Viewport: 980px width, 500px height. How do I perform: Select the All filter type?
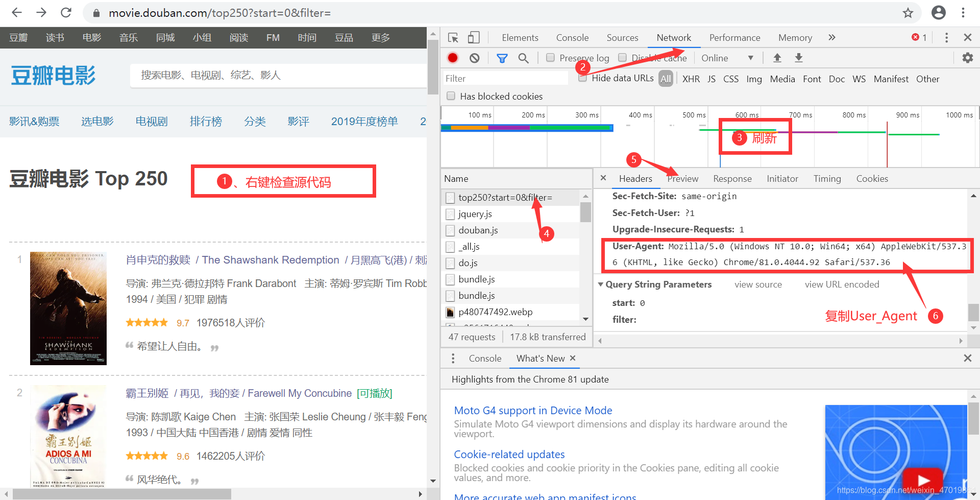pyautogui.click(x=666, y=79)
